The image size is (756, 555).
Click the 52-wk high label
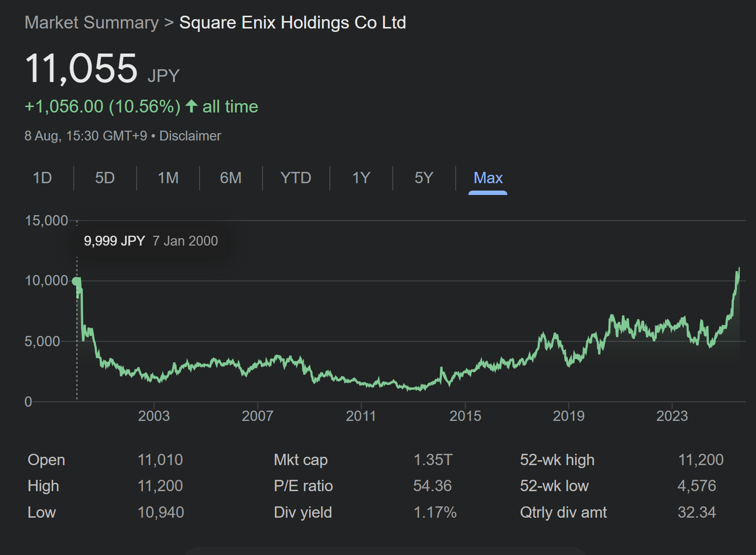[x=557, y=460]
